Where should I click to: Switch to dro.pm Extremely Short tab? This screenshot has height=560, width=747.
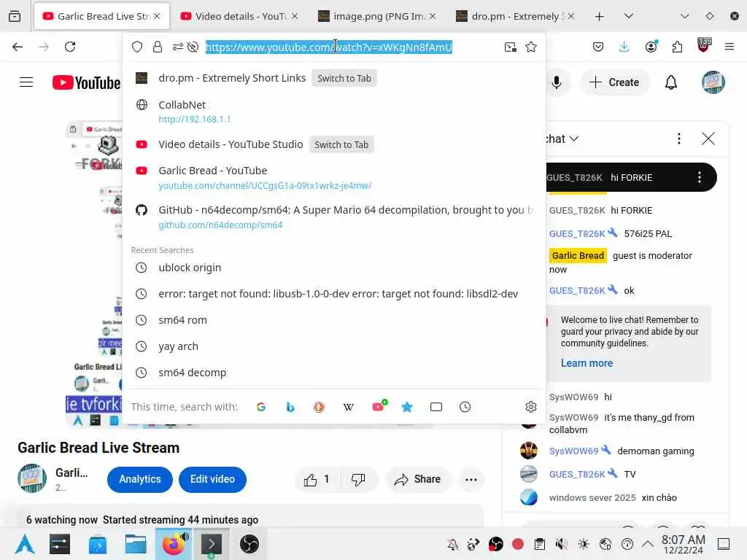514,16
